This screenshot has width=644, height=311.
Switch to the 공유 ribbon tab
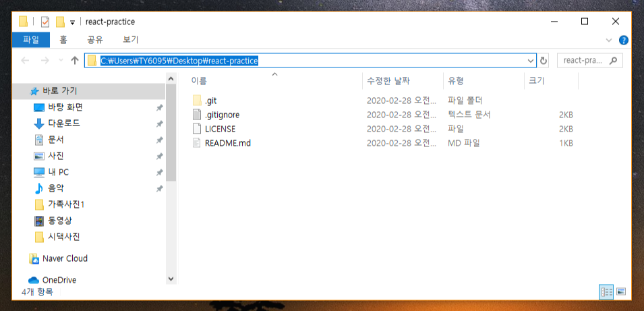pos(95,40)
